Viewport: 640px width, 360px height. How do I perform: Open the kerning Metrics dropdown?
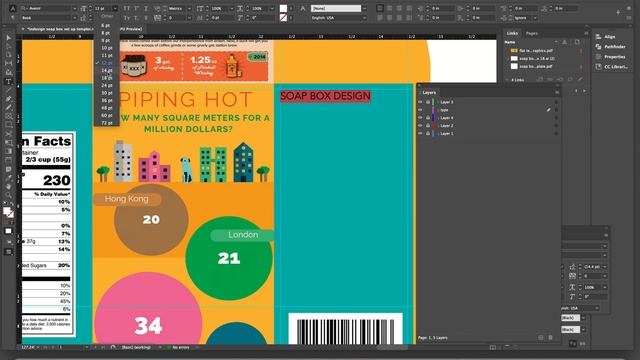point(189,9)
